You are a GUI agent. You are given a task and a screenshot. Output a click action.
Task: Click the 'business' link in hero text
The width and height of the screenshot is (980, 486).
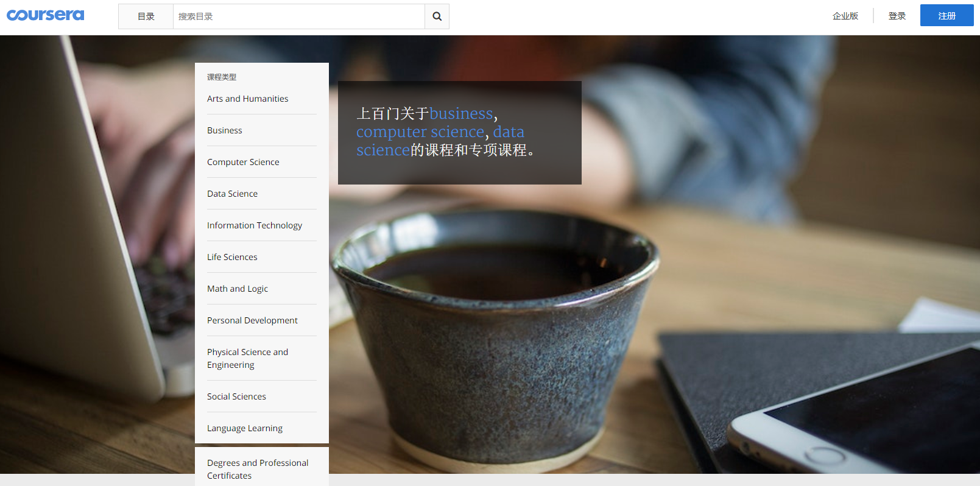pos(461,113)
